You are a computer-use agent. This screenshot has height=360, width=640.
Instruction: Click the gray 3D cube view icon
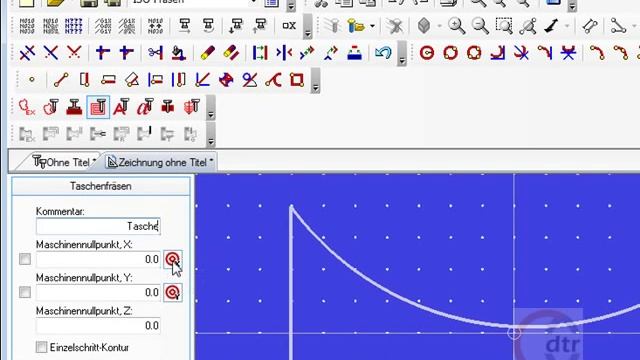(424, 26)
